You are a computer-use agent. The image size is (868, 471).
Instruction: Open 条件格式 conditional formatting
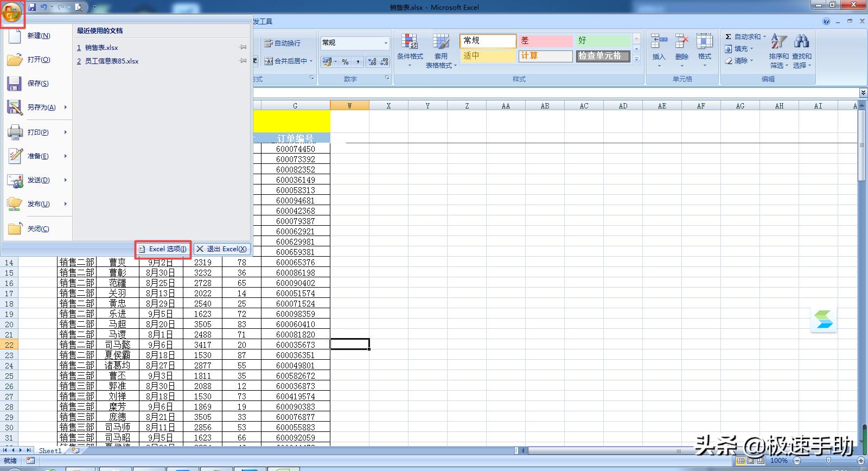tap(410, 50)
